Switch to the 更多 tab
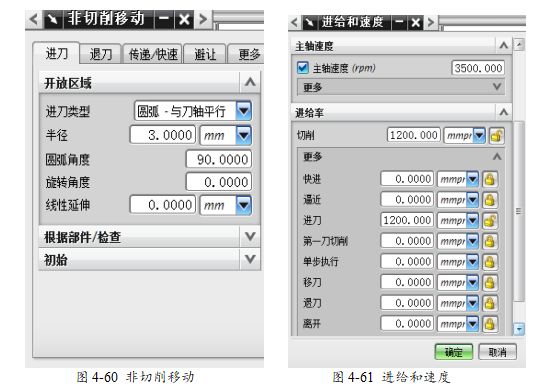537x387 pixels. tap(247, 54)
